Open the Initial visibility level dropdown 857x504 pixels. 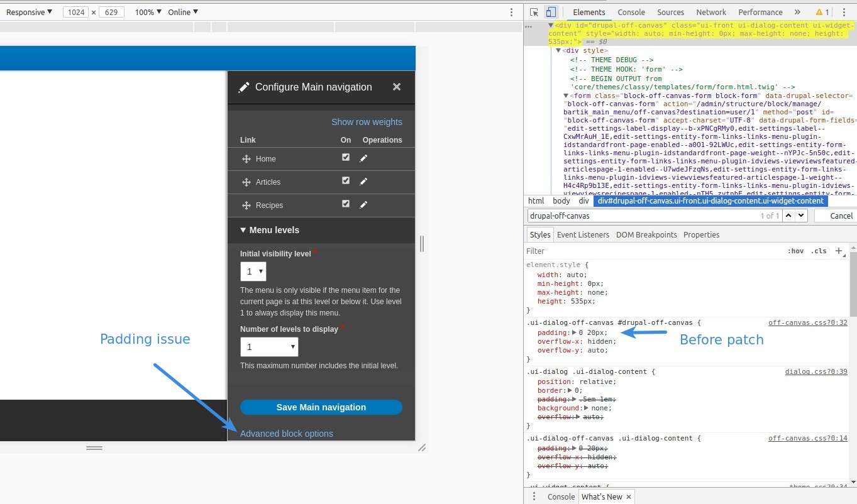pyautogui.click(x=253, y=271)
